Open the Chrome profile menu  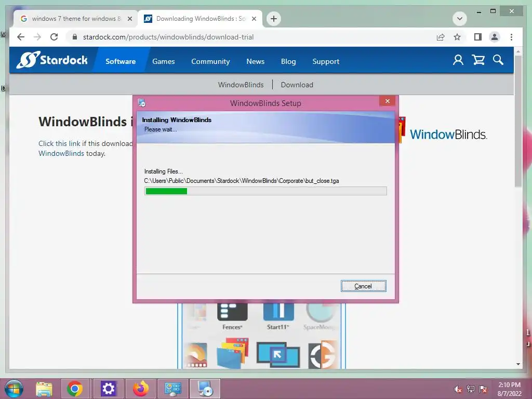[495, 37]
